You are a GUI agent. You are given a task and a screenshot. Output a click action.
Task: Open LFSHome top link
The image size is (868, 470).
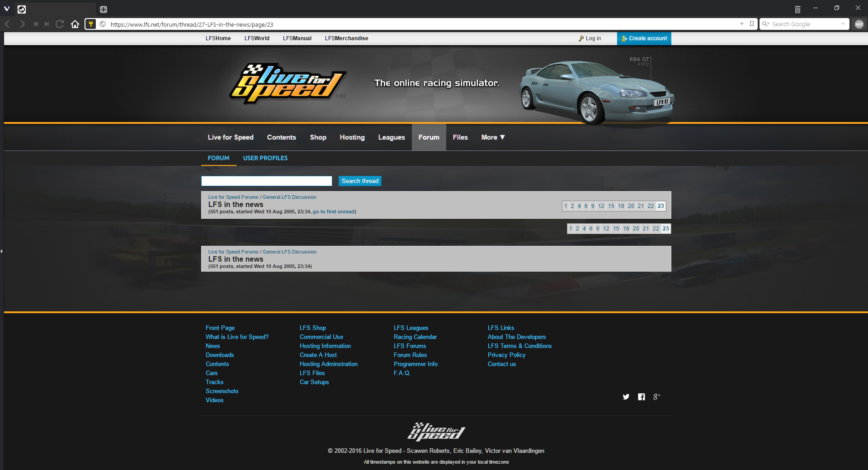[x=218, y=38]
